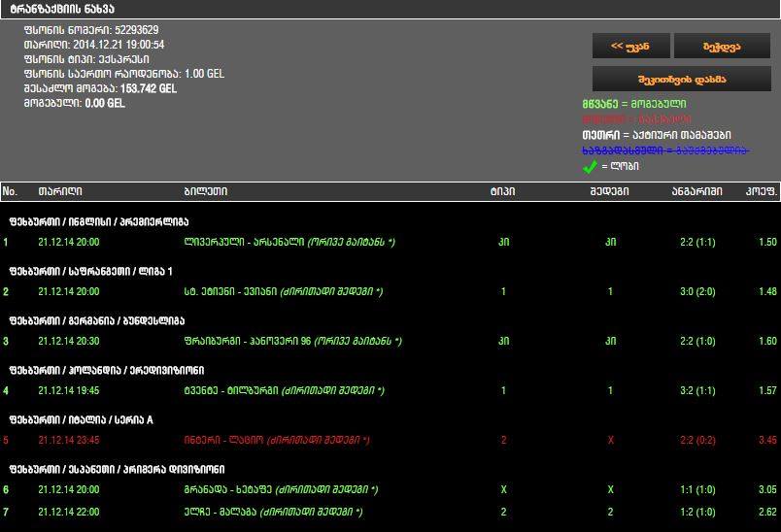Click the date '21.12.14 19:45'
The image size is (781, 532).
point(69,390)
